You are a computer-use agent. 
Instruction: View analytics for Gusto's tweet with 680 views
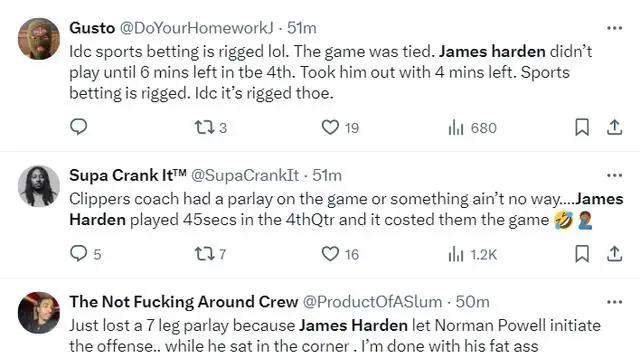coord(472,128)
